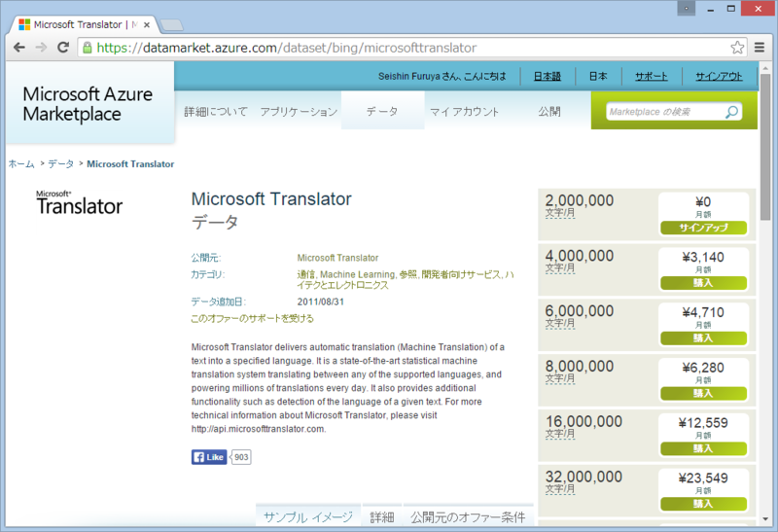Click the Marketplace search magnifier icon
This screenshot has height=532, width=778.
(x=732, y=112)
